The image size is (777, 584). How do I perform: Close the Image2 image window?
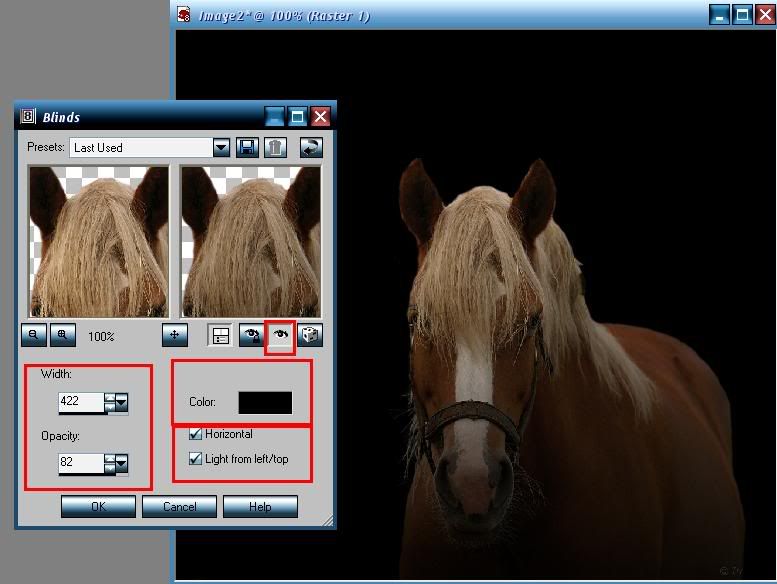pyautogui.click(x=765, y=14)
